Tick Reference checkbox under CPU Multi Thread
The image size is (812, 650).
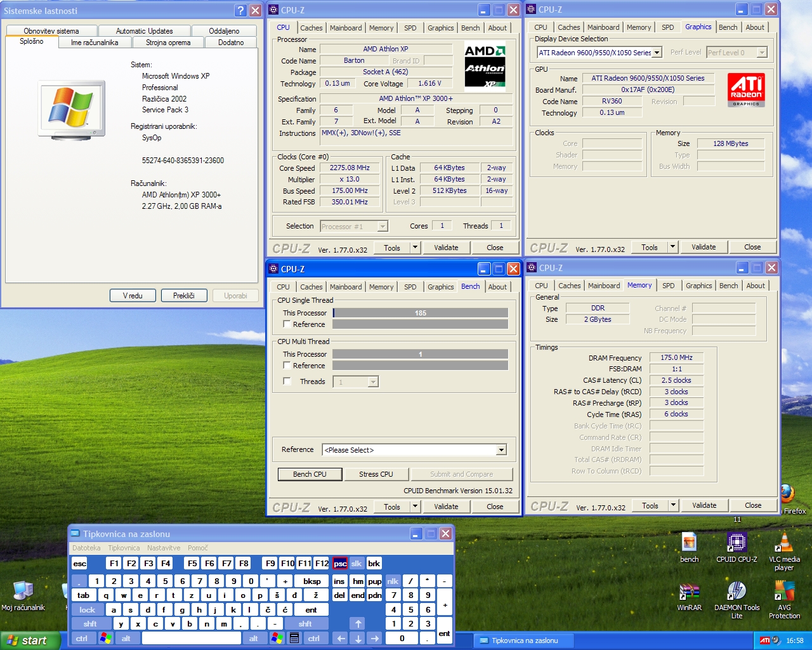(x=287, y=366)
